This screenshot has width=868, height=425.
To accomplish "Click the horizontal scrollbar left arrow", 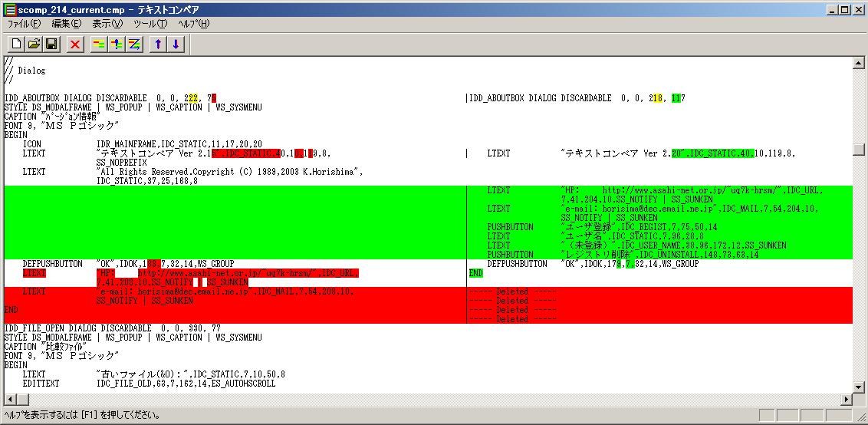I will point(10,399).
